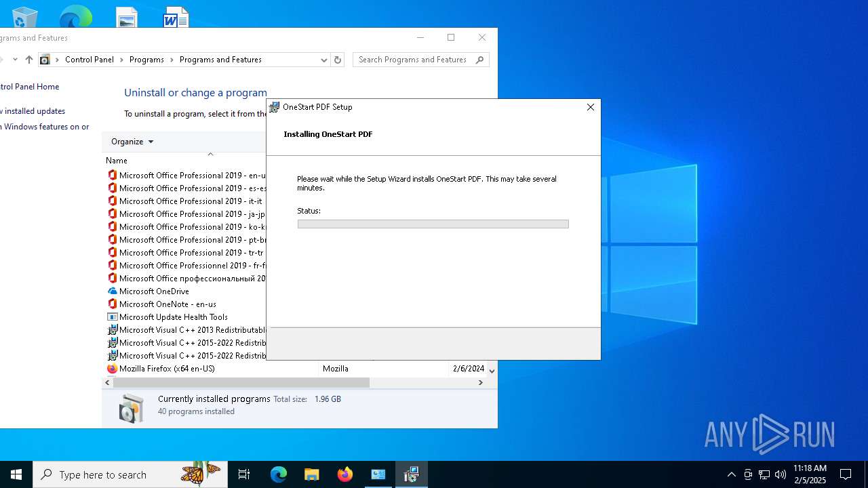
Task: Select the Microsoft OneNote - en-us icon
Action: click(x=113, y=304)
